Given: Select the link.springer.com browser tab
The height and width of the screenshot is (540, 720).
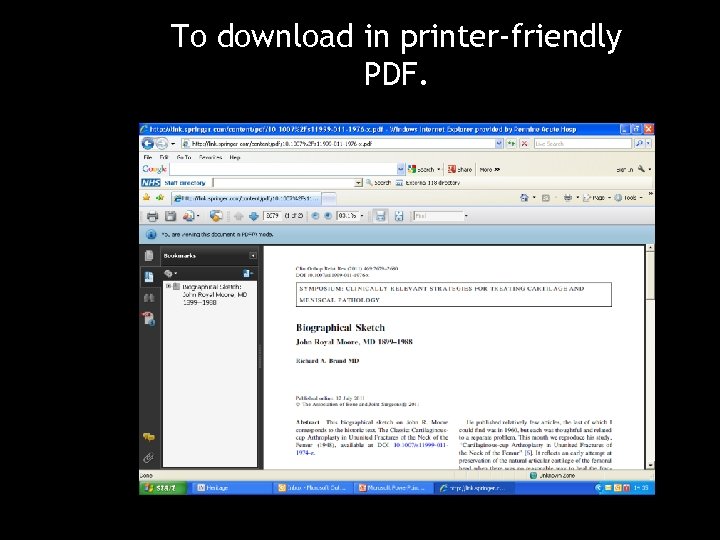Looking at the screenshot, I should coord(246,198).
